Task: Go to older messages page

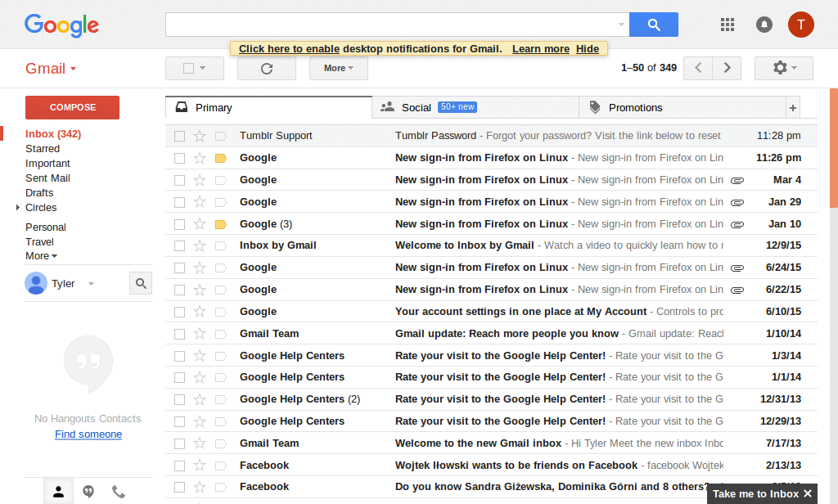Action: [x=727, y=68]
